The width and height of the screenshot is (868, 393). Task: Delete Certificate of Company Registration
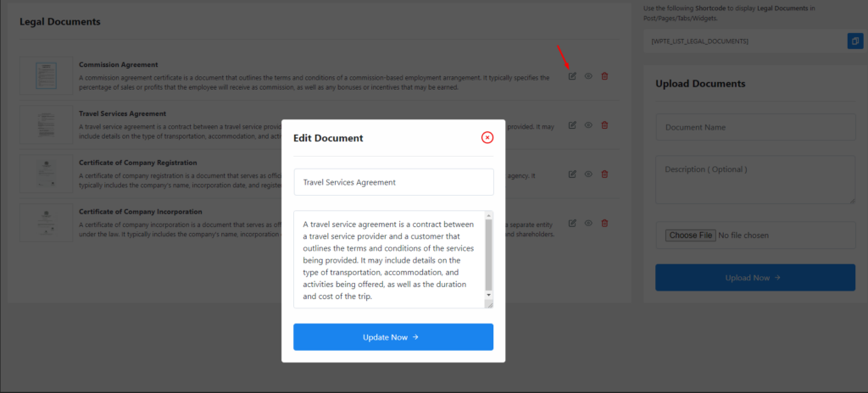click(604, 174)
